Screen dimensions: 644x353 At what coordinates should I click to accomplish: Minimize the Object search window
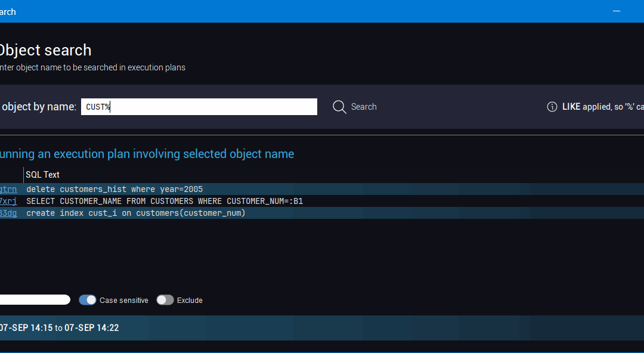tap(617, 11)
